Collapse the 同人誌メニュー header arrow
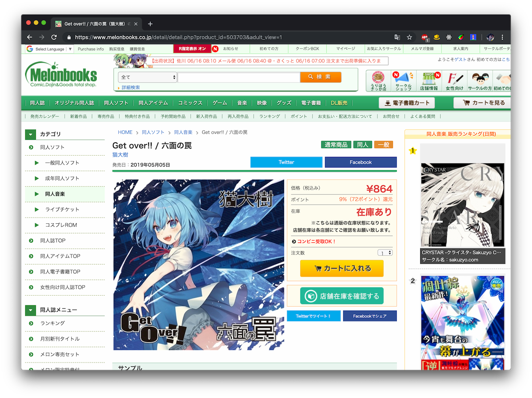This screenshot has width=532, height=398. click(31, 310)
